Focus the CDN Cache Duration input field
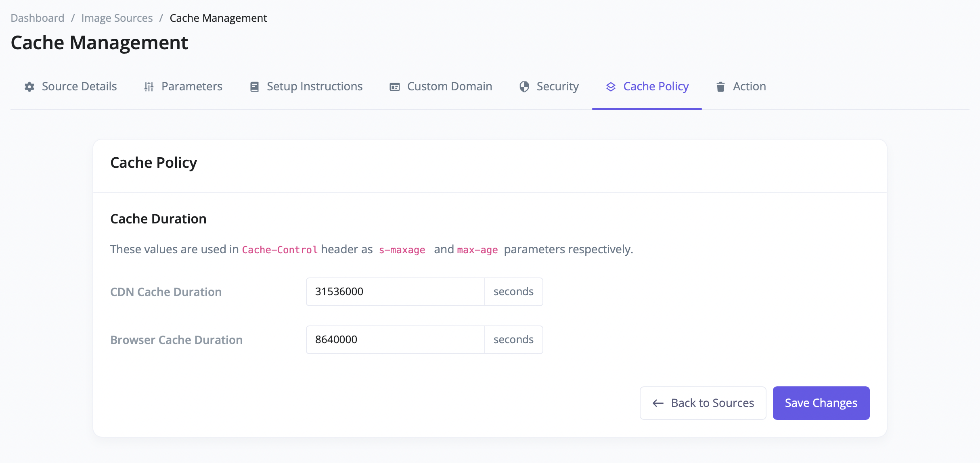Screen dimensions: 980x463 tap(395, 292)
